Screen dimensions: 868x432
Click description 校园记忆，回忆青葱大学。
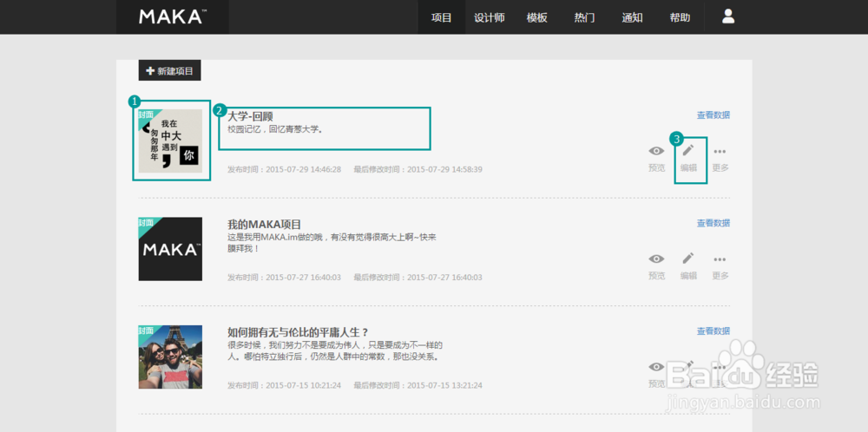pyautogui.click(x=275, y=129)
